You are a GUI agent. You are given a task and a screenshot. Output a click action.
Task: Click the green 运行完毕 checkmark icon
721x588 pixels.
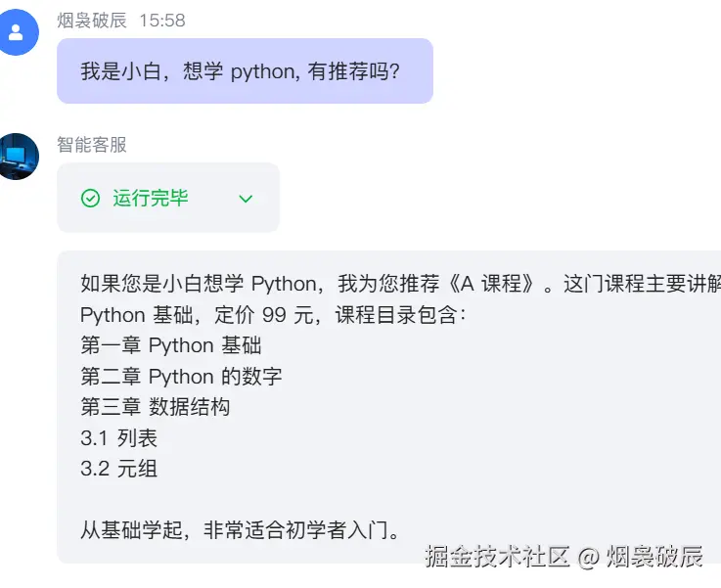click(x=90, y=199)
